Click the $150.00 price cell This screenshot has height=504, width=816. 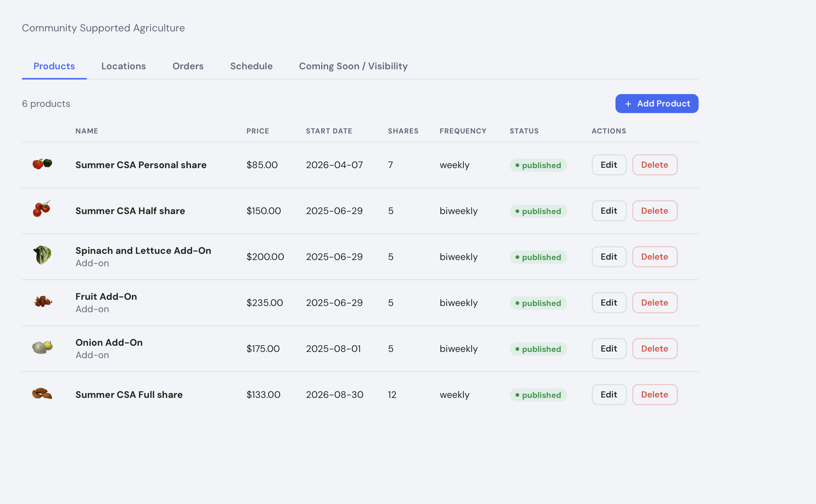[264, 211]
